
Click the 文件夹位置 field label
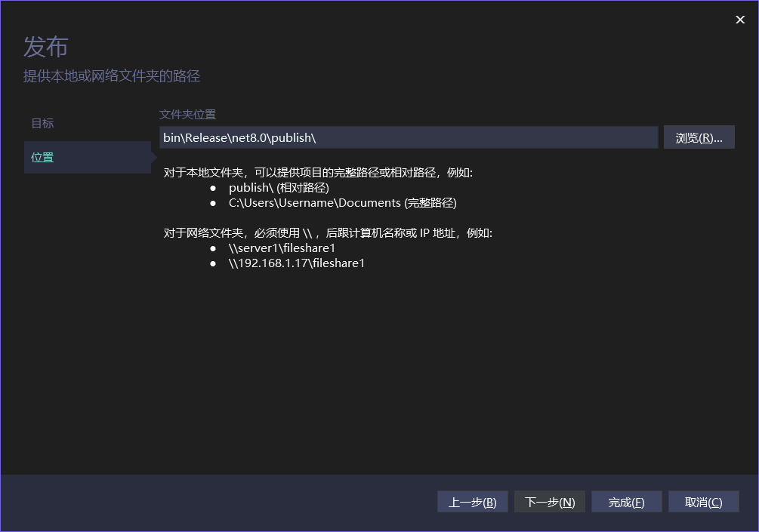pos(187,114)
